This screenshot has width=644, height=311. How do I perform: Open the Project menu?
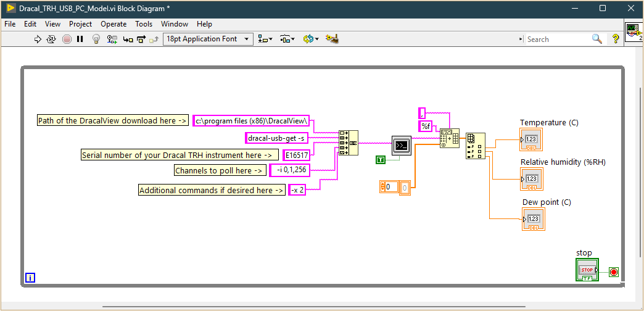click(x=80, y=24)
